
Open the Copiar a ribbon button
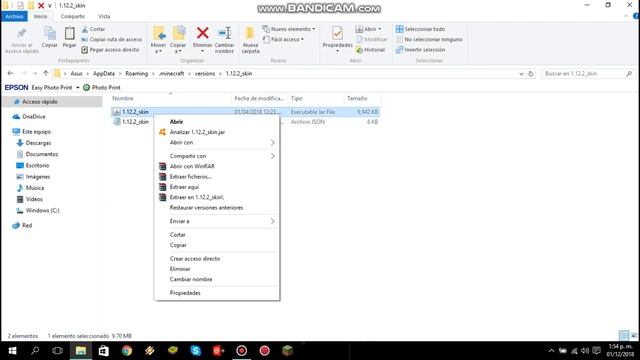(178, 40)
